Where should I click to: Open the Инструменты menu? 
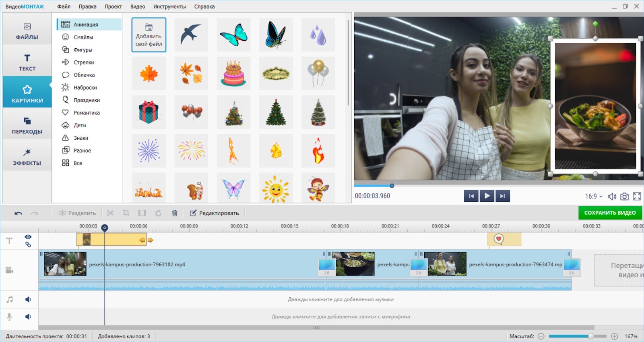tap(169, 6)
